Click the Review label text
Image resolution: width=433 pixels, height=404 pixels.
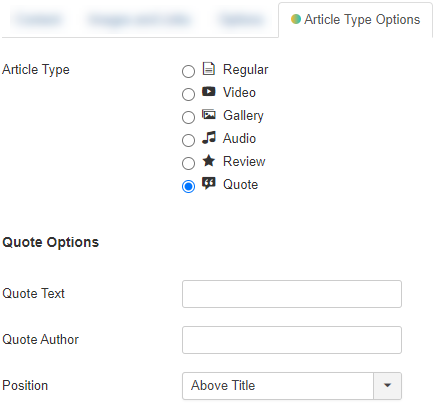coord(244,161)
